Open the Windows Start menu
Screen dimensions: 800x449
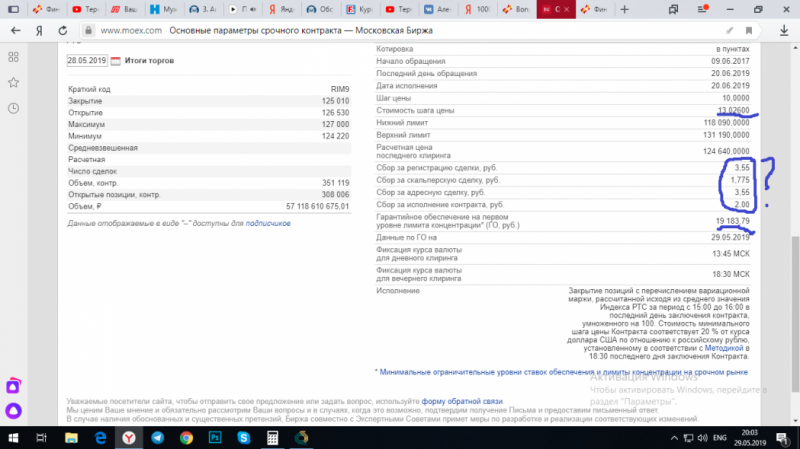coord(13,438)
